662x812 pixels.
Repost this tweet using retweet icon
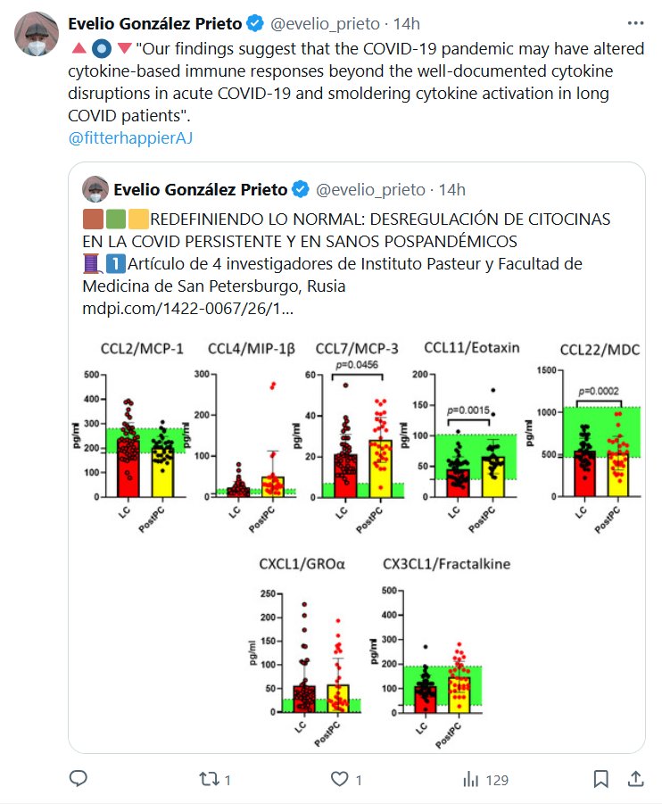pyautogui.click(x=207, y=779)
